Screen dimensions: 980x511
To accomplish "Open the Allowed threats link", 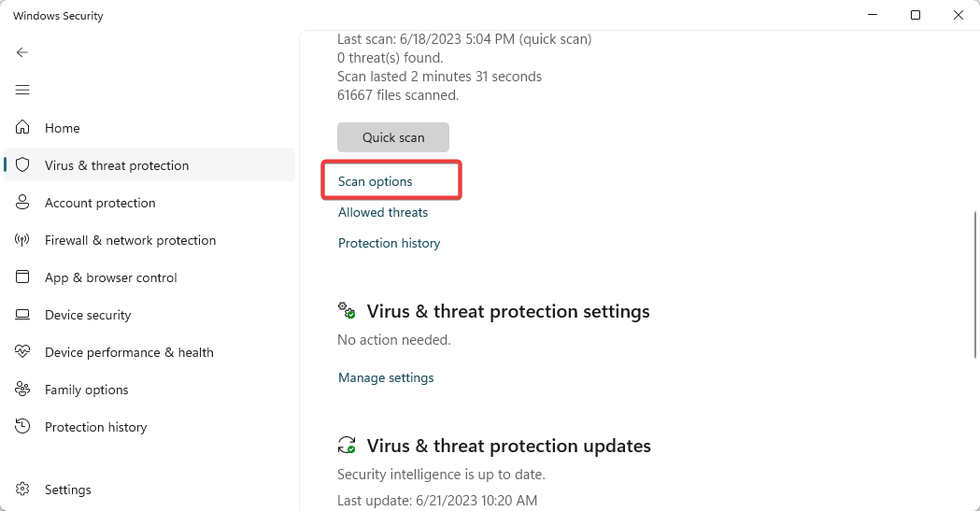I will point(383,212).
